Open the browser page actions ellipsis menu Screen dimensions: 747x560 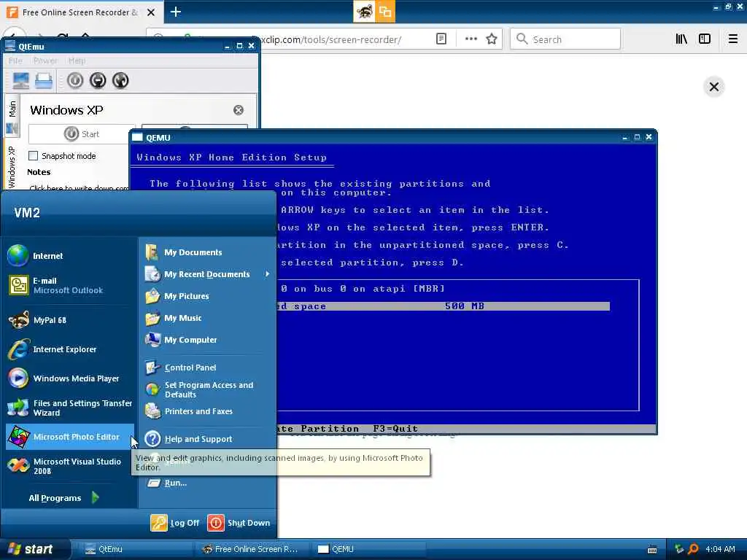point(471,39)
